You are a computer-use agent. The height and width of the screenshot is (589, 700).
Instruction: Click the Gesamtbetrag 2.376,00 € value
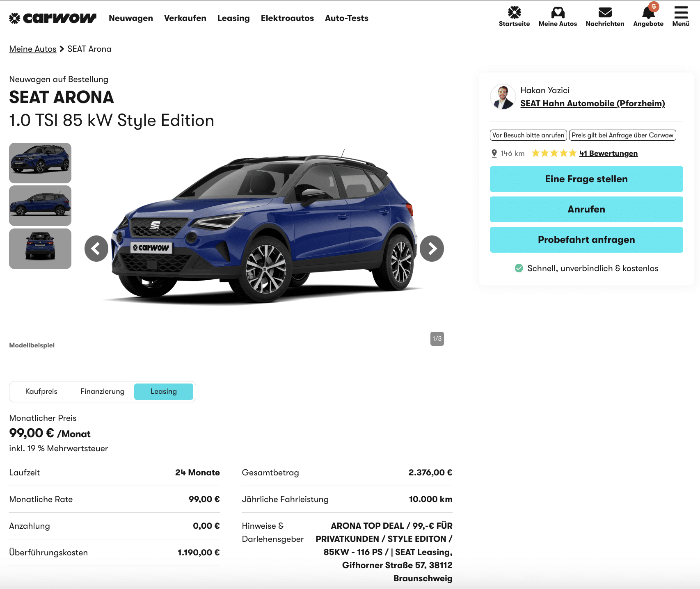click(430, 473)
